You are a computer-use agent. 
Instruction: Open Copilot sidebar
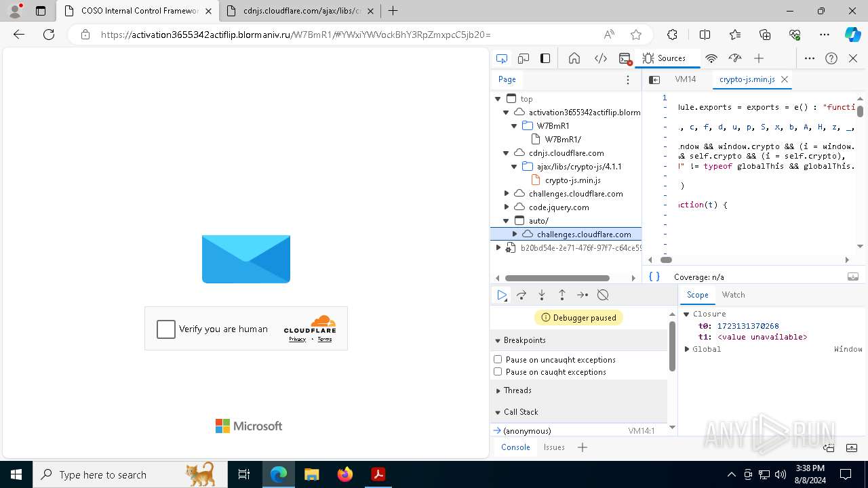tap(852, 35)
